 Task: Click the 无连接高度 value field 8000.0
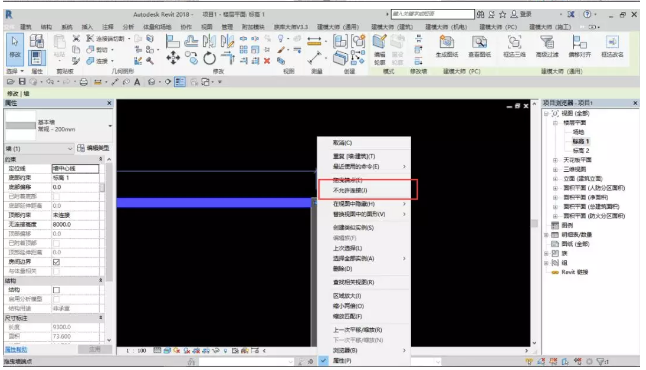pos(75,225)
